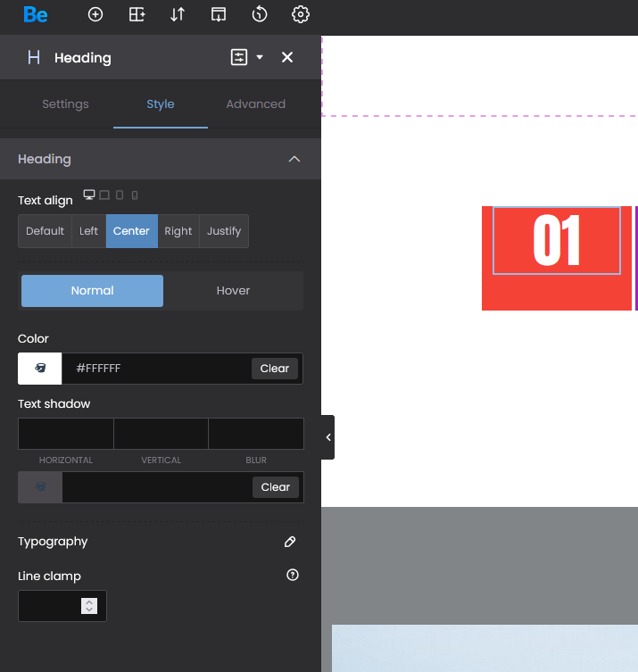The width and height of the screenshot is (638, 672).
Task: Close the Heading panel
Action: point(287,57)
